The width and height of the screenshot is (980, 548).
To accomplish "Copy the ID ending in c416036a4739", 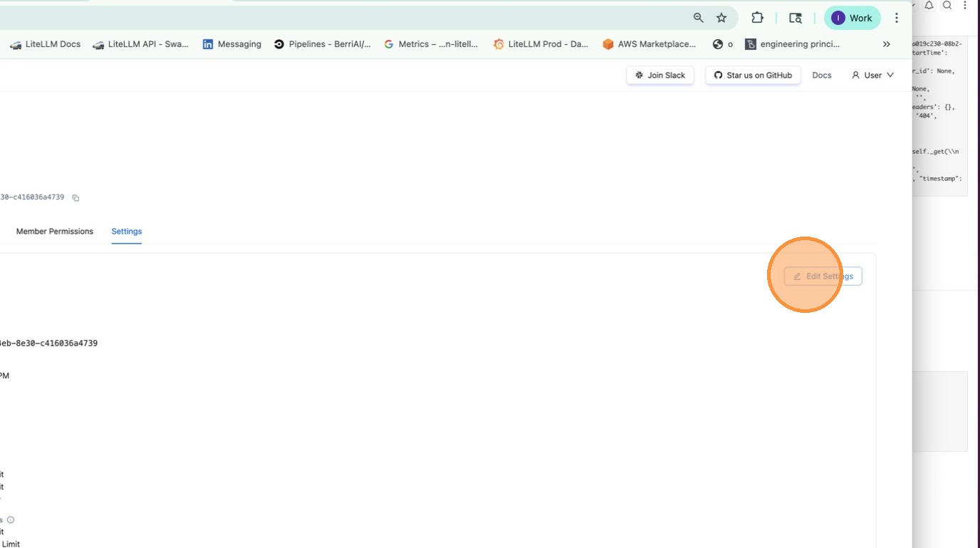I will [75, 197].
